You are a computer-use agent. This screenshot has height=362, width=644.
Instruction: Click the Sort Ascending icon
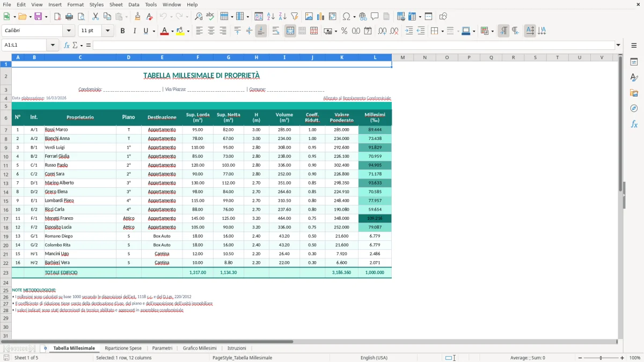click(270, 17)
